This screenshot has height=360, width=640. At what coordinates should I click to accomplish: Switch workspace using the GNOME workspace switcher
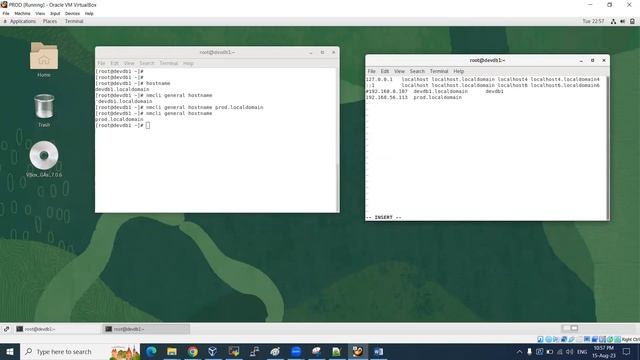pyautogui.click(x=570, y=329)
